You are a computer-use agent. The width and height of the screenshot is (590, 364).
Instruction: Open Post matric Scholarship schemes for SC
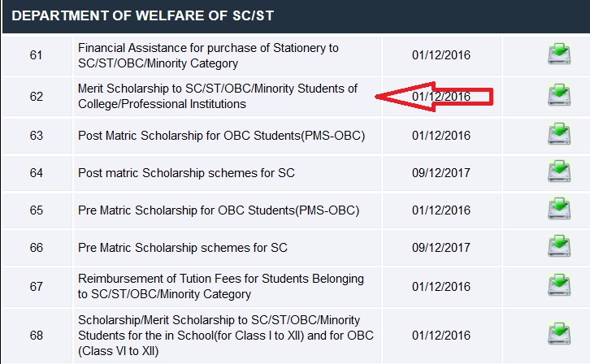pyautogui.click(x=186, y=173)
